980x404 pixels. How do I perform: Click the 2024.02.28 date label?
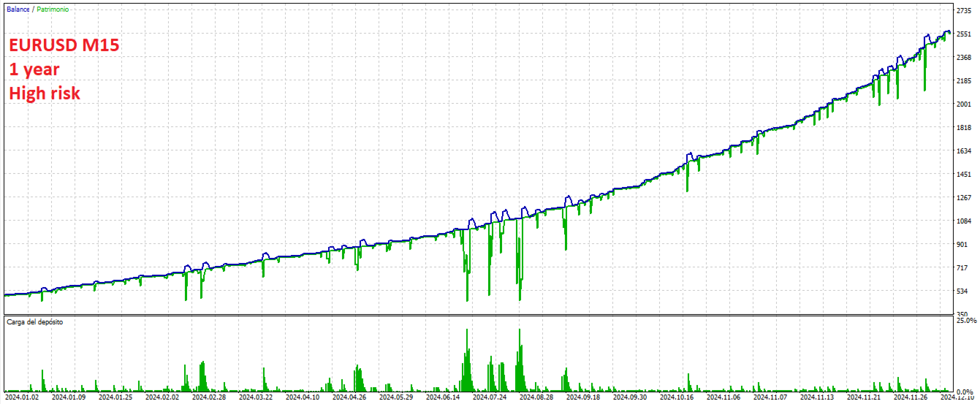(209, 398)
